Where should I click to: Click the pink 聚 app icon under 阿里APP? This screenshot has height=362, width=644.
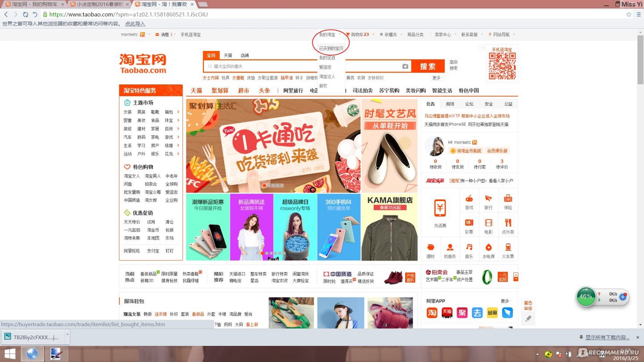pyautogui.click(x=462, y=313)
